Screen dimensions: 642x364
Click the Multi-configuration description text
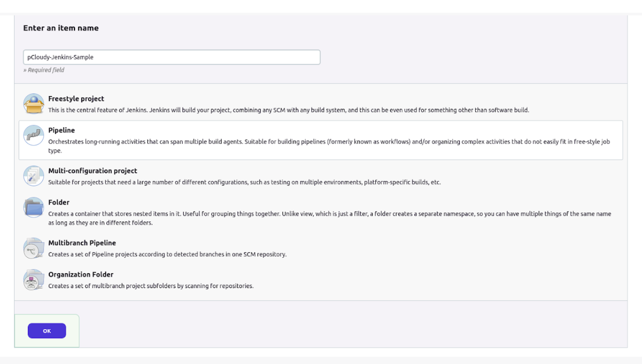click(244, 182)
